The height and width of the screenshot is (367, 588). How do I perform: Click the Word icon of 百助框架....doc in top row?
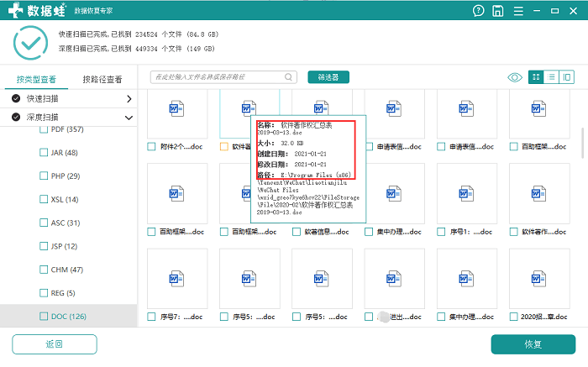pyautogui.click(x=538, y=108)
